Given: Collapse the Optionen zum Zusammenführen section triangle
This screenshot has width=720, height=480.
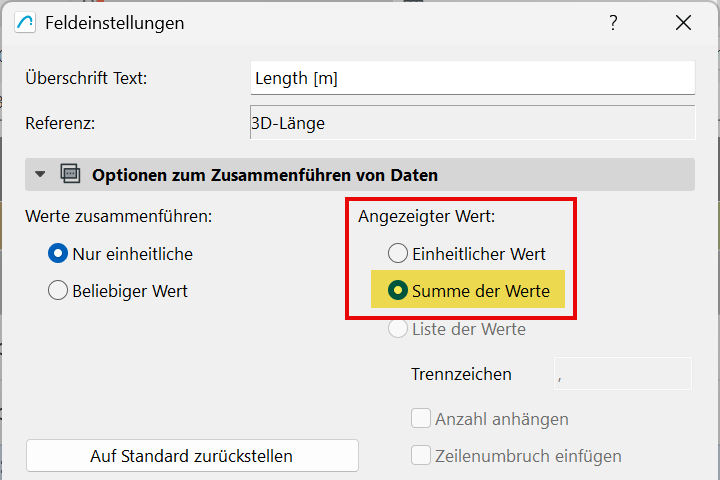Looking at the screenshot, I should (x=40, y=174).
